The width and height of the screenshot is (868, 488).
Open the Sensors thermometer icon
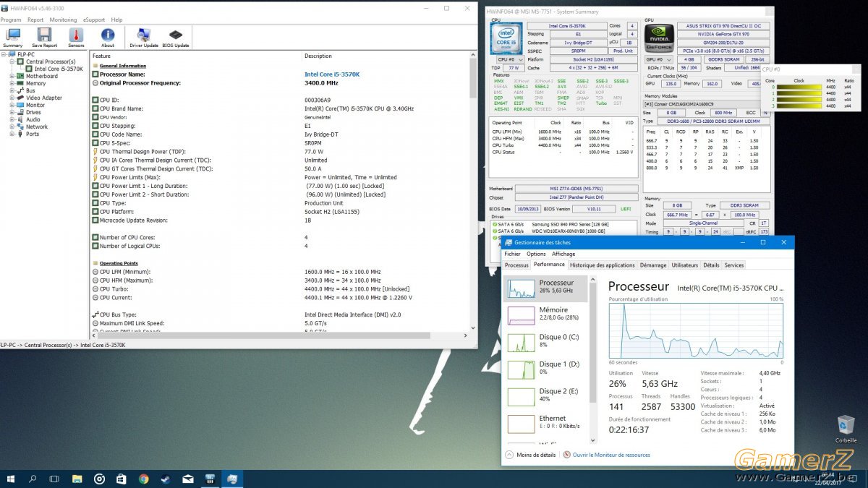click(x=76, y=35)
